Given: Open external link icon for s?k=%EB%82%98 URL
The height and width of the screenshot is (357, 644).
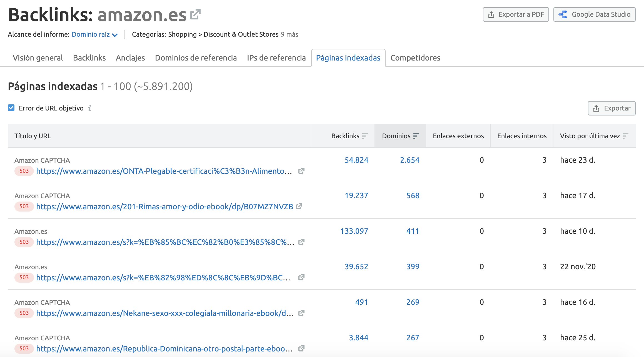Looking at the screenshot, I should pyautogui.click(x=301, y=278).
